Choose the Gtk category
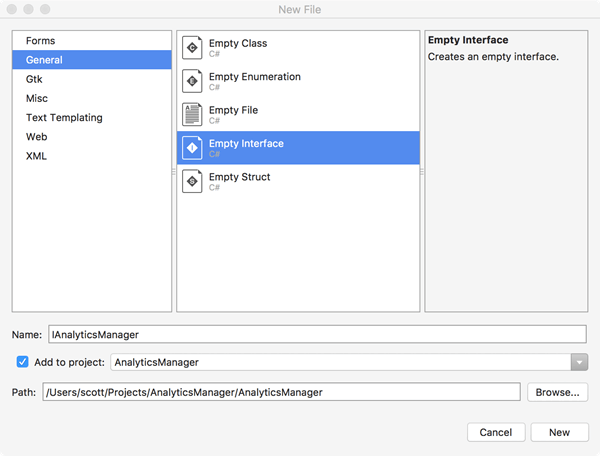Screen dimensions: 600x456 coord(35,79)
